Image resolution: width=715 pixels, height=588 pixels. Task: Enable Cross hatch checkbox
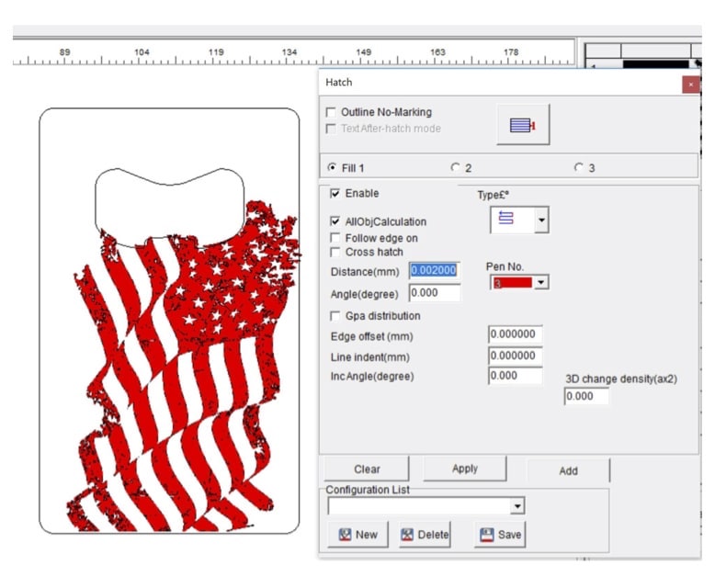click(x=335, y=252)
